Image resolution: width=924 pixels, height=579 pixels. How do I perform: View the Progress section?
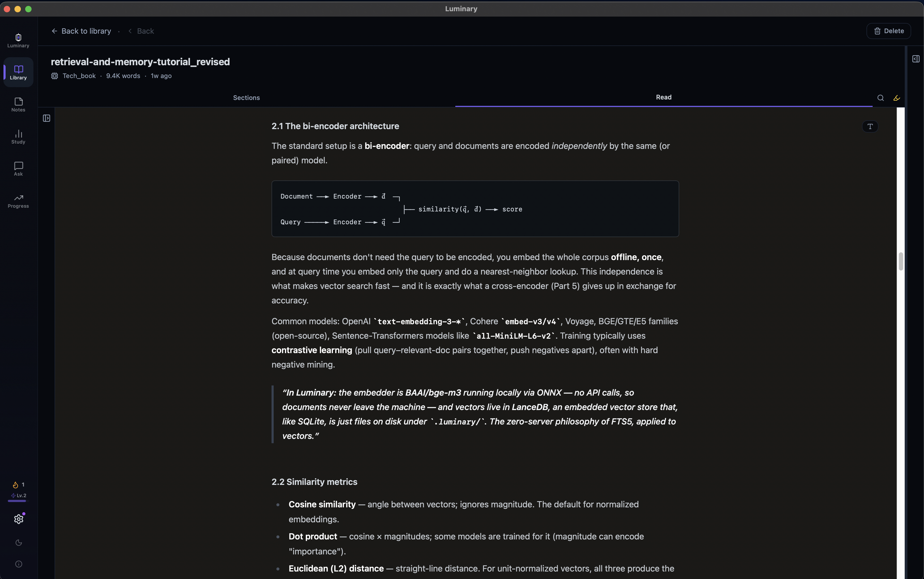pyautogui.click(x=18, y=201)
